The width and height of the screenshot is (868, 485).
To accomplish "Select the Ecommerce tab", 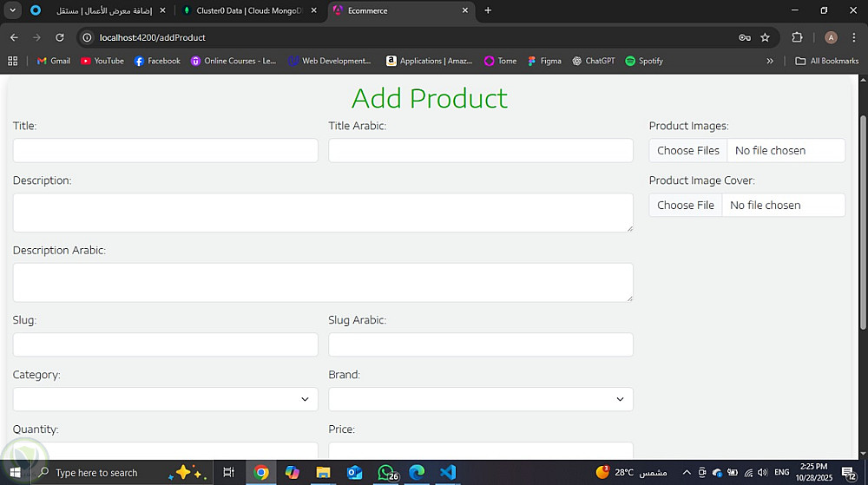I will pyautogui.click(x=401, y=10).
